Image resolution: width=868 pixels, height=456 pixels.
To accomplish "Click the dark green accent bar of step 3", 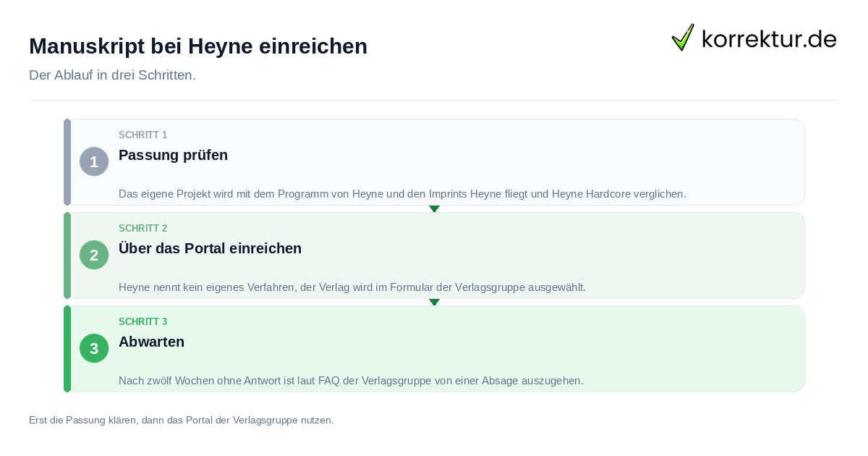I will 67,349.
